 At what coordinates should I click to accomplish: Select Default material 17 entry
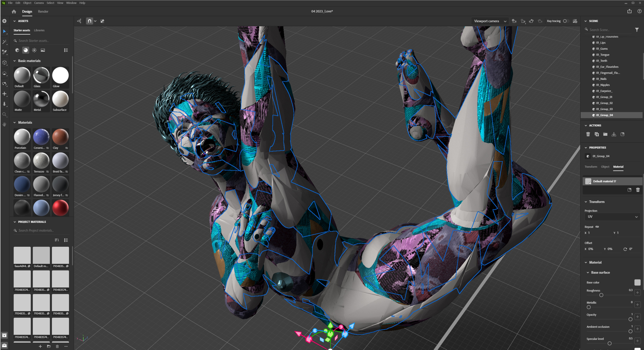612,181
